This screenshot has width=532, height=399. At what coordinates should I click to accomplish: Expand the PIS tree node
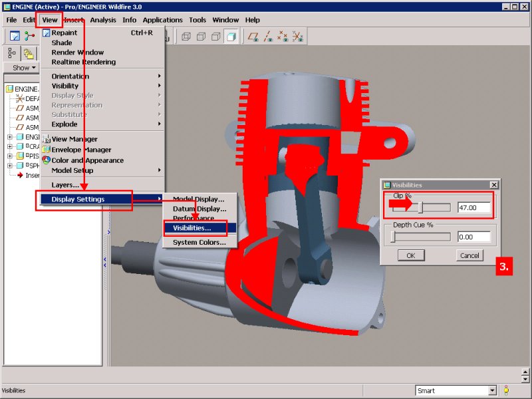(x=10, y=156)
